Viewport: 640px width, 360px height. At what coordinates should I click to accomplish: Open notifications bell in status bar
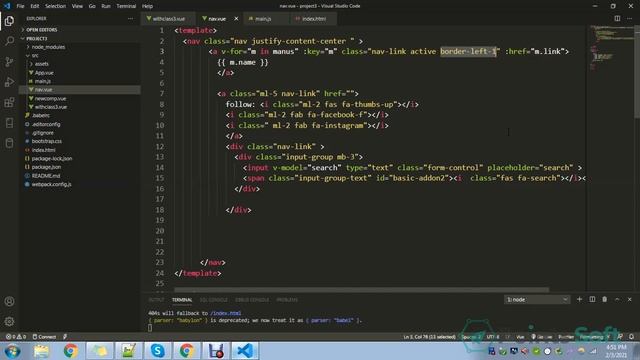(631, 337)
